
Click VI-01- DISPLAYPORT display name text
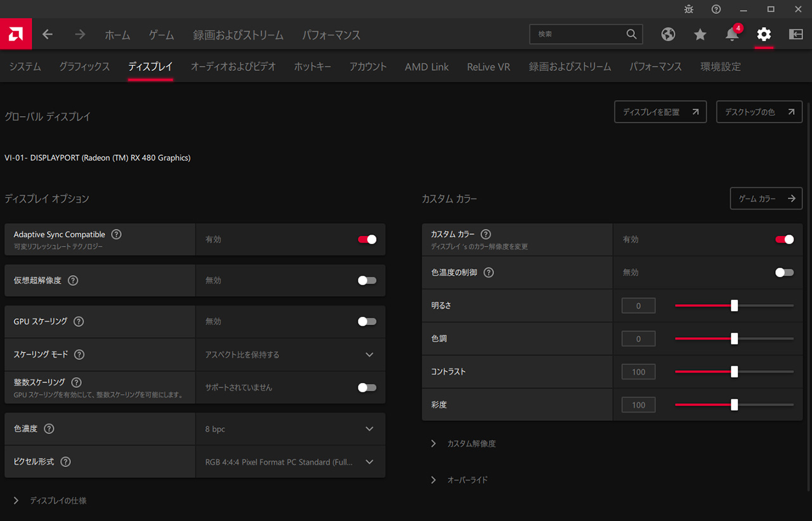97,158
